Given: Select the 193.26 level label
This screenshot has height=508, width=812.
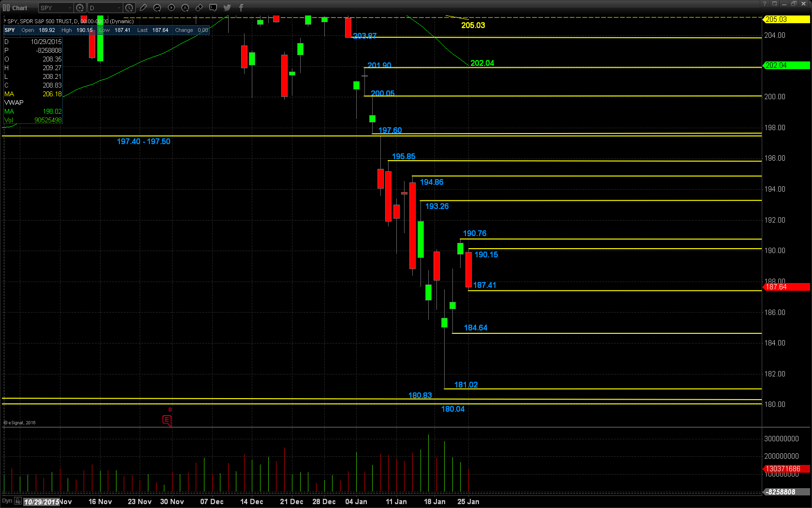Looking at the screenshot, I should [437, 206].
